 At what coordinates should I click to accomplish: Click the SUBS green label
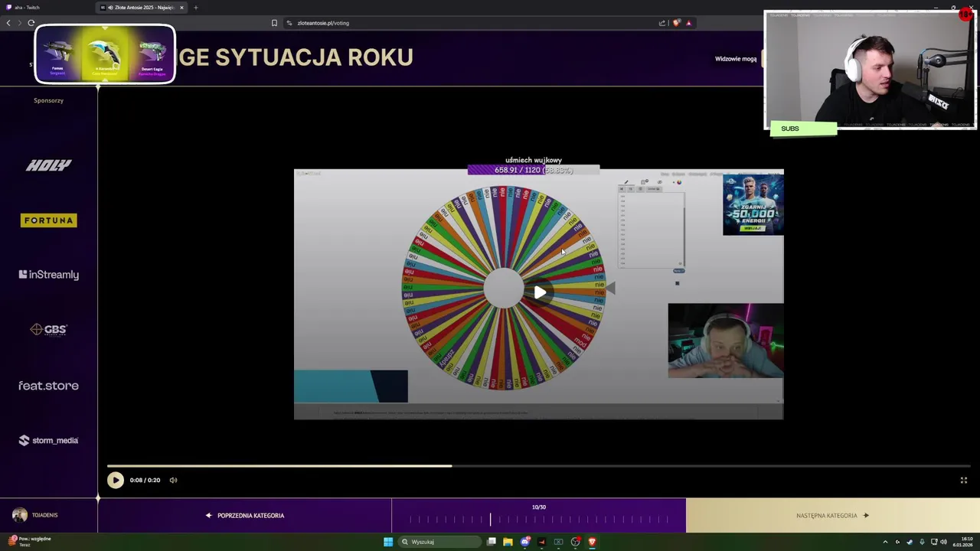tap(803, 129)
